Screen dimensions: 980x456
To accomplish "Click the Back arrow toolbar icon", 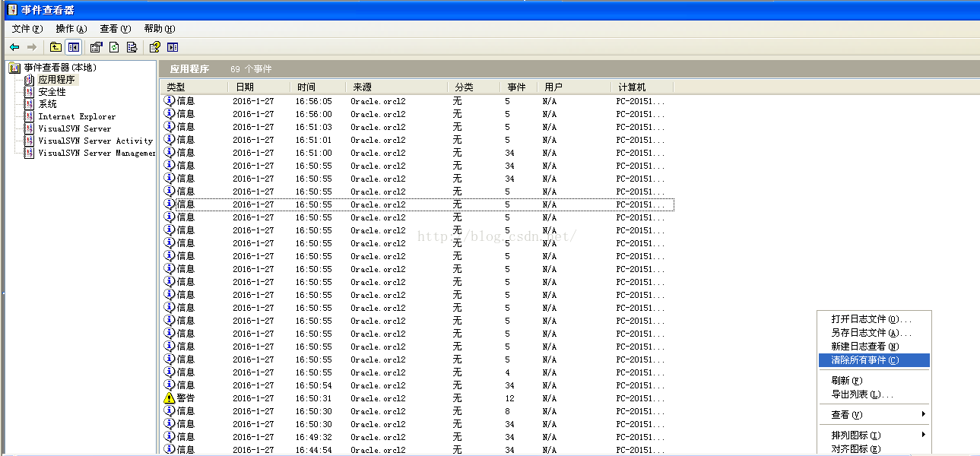I will point(14,47).
